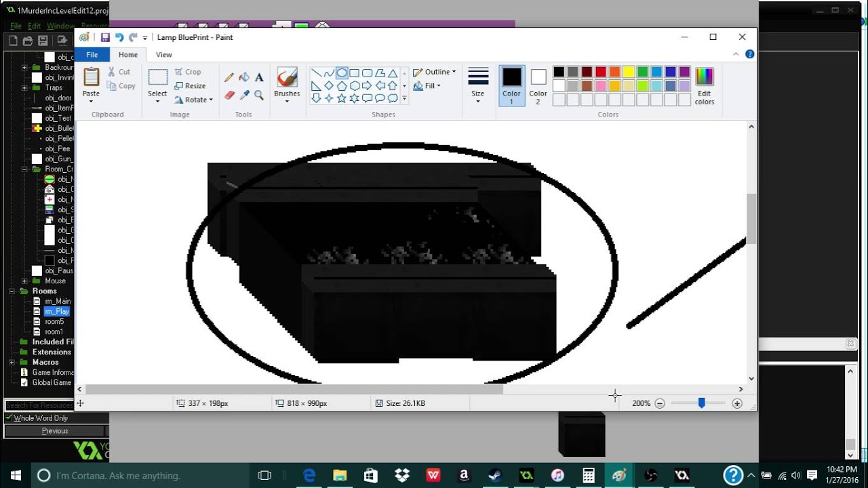The image size is (868, 488).
Task: Pick the yellow color swatch
Action: [629, 72]
